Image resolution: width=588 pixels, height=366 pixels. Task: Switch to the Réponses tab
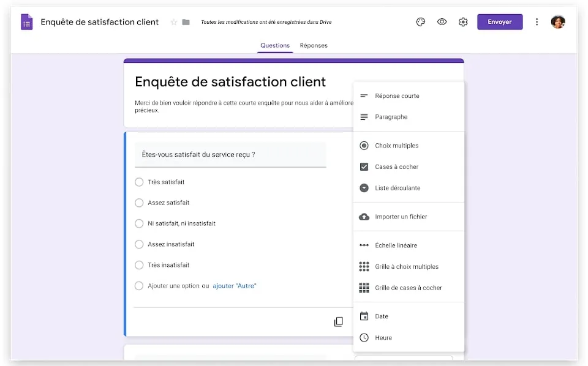pyautogui.click(x=314, y=45)
